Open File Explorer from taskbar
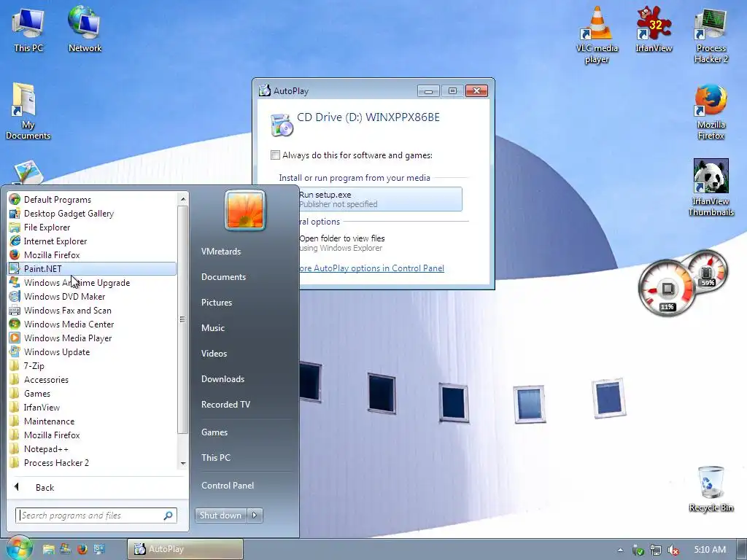The image size is (747, 560). [x=49, y=549]
